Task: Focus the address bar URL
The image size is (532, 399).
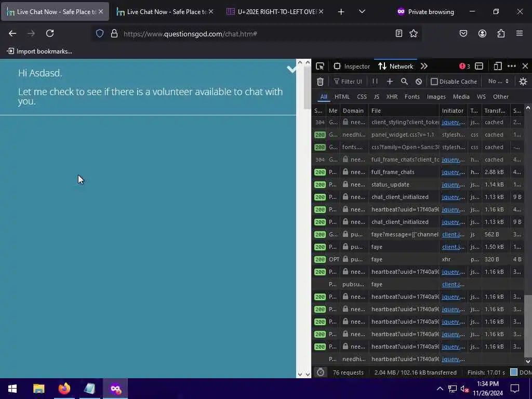Action: [258, 34]
